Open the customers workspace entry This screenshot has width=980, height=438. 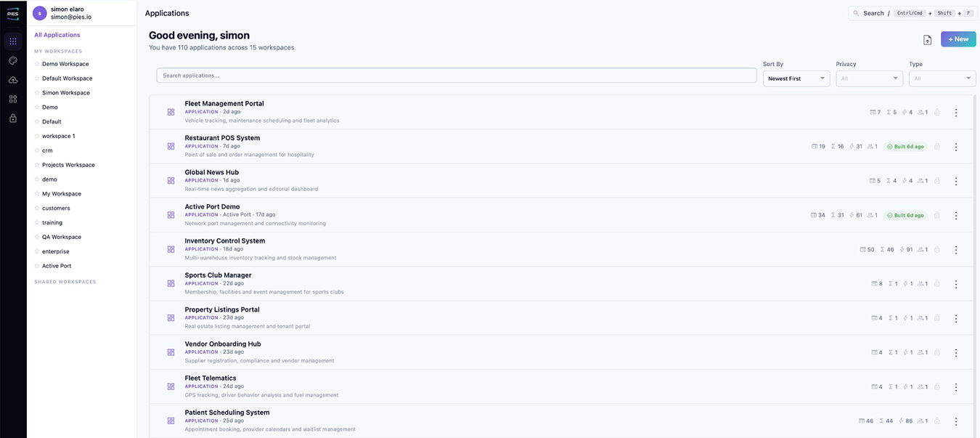(56, 208)
